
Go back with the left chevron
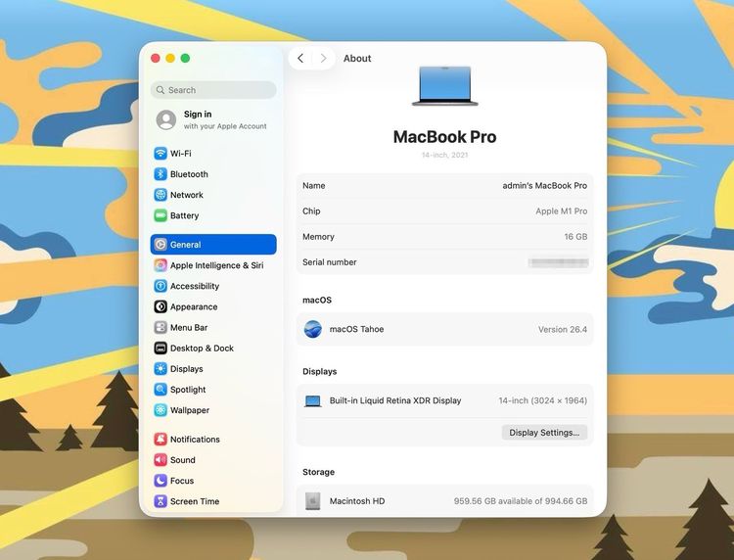[300, 58]
